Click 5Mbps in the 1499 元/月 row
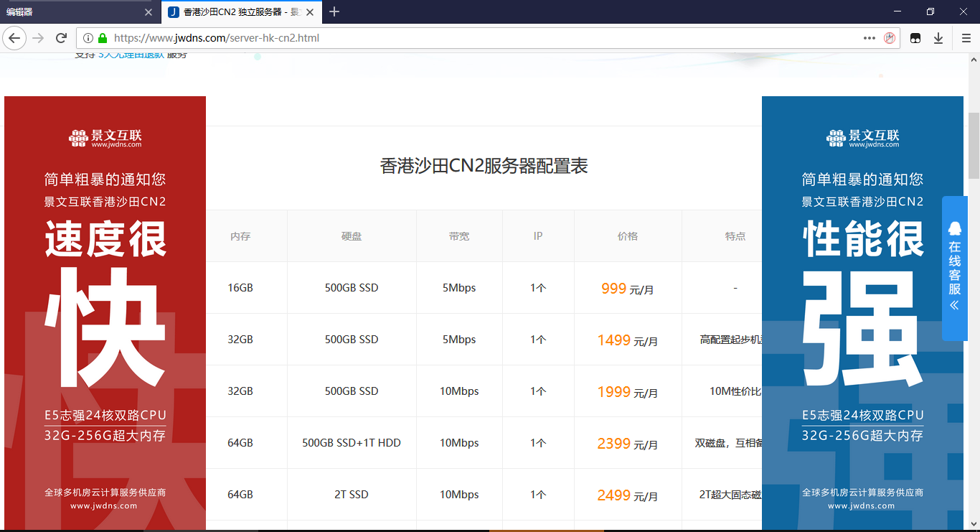 tap(459, 340)
